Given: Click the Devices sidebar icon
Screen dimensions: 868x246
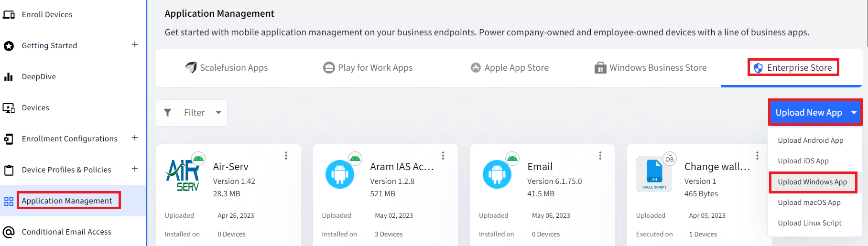Looking at the screenshot, I should [9, 108].
